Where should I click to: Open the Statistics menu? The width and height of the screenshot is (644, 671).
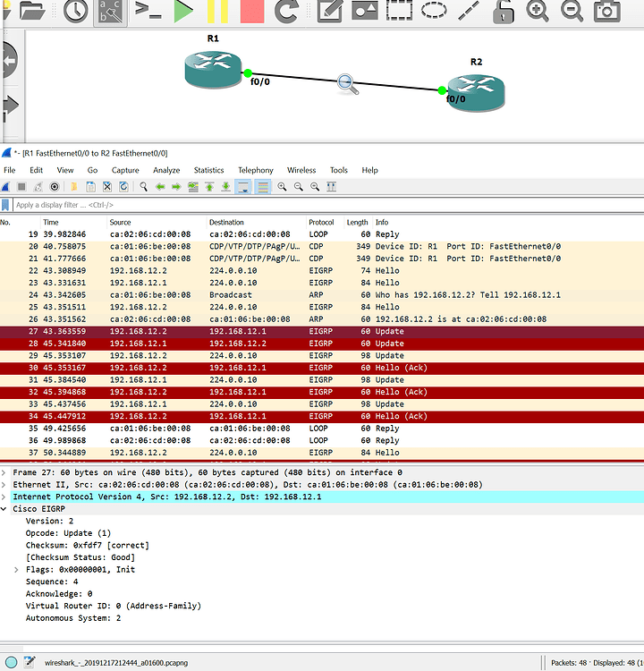208,170
